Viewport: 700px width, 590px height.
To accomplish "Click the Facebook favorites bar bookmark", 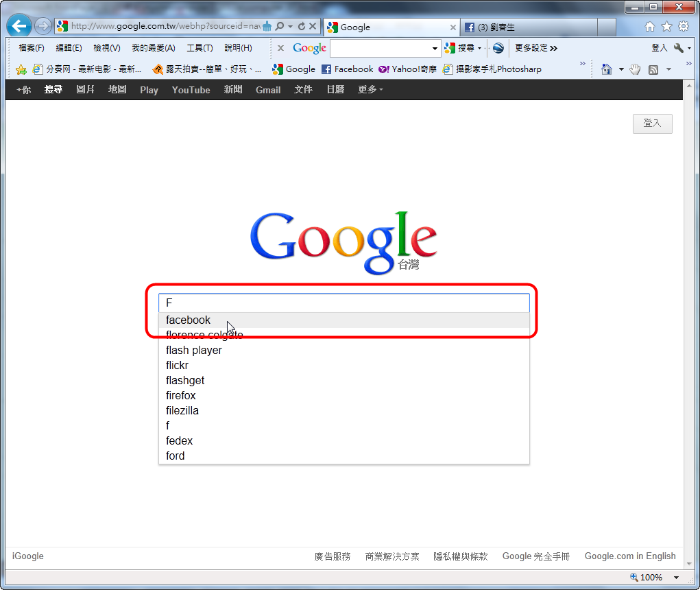I will tap(348, 69).
